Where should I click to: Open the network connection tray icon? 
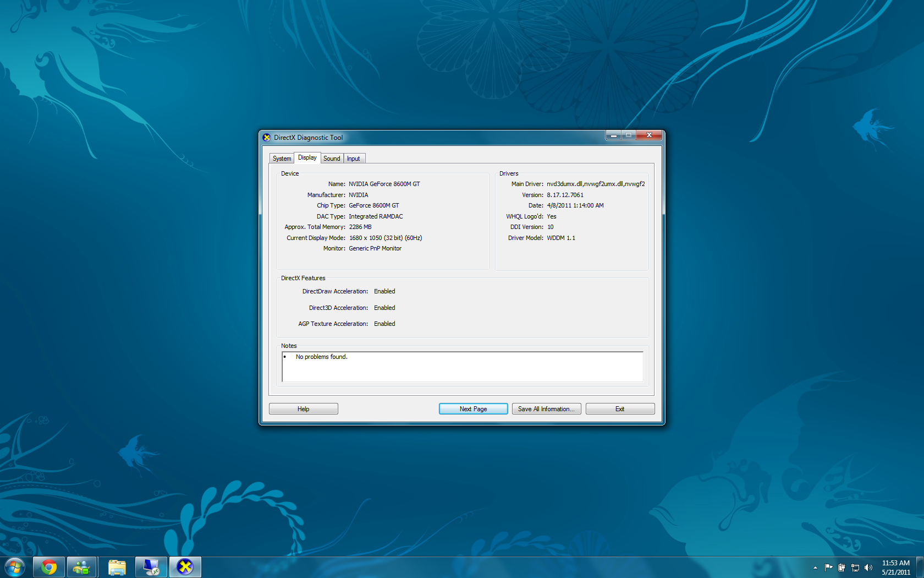pyautogui.click(x=855, y=568)
